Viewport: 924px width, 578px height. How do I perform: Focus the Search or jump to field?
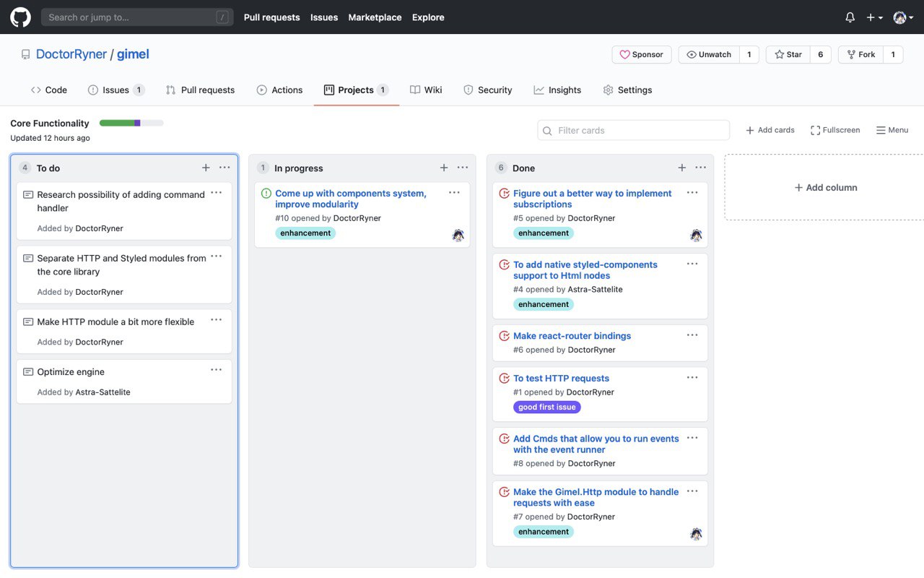[x=137, y=17]
